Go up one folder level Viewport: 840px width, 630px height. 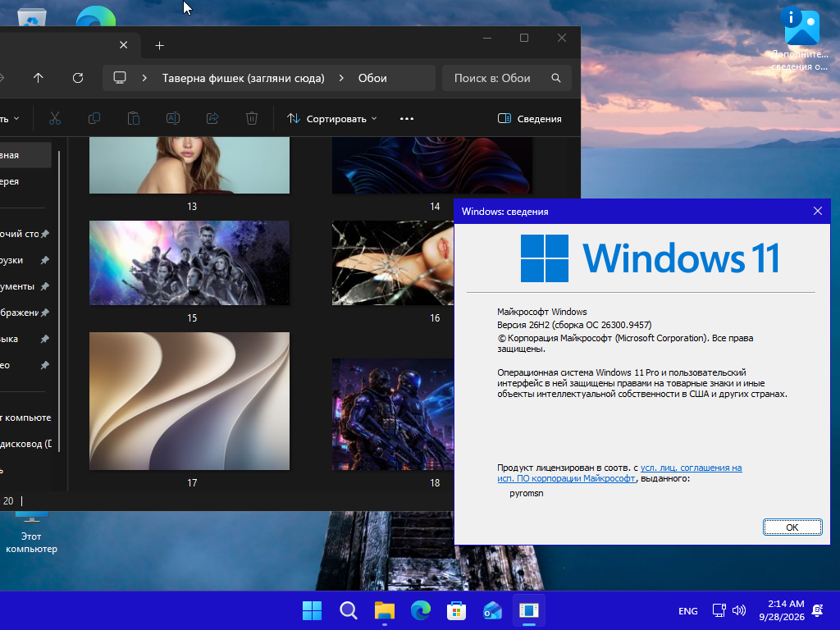38,78
